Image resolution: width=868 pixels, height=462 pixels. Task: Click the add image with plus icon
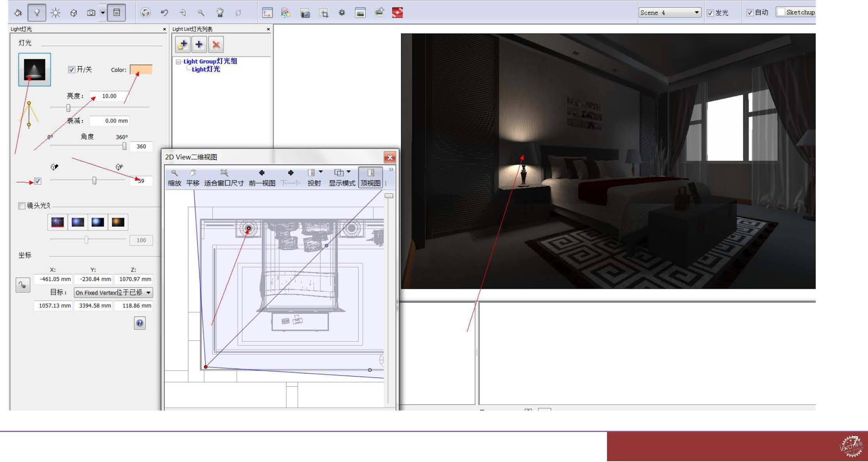(379, 12)
